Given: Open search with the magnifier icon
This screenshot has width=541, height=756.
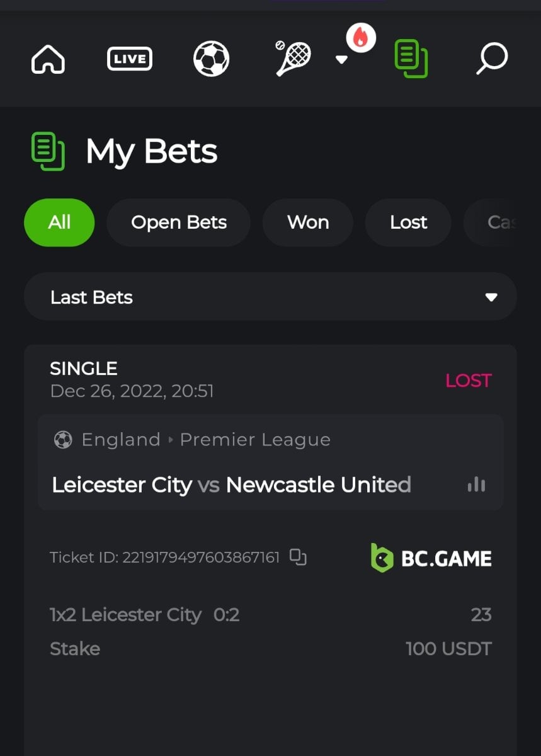Looking at the screenshot, I should 491,59.
